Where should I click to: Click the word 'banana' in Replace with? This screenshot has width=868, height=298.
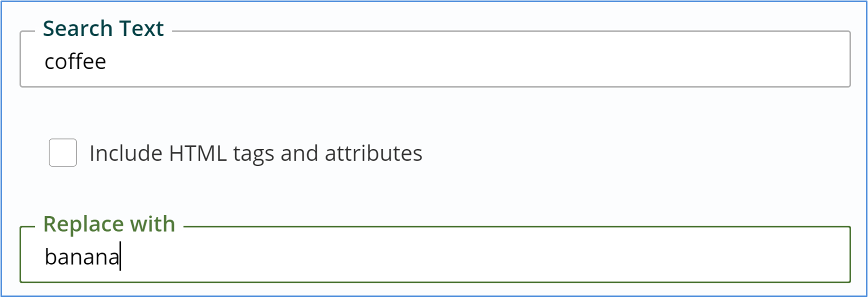pos(82,257)
